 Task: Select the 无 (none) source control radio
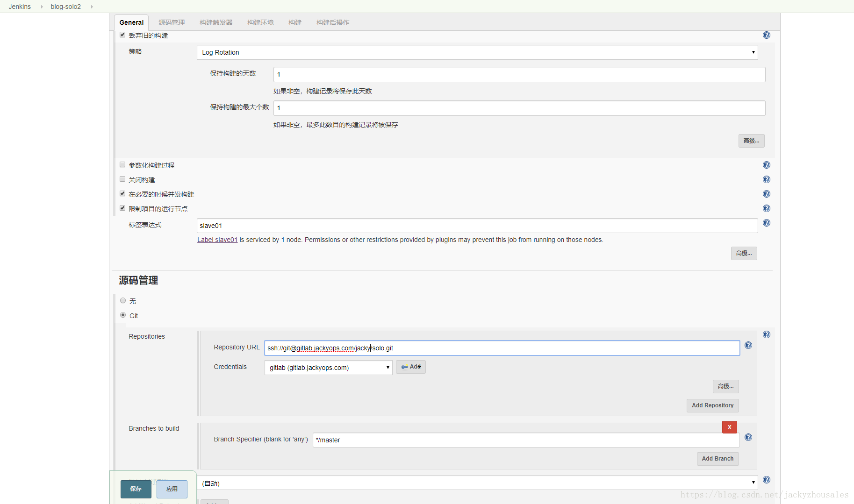[123, 300]
